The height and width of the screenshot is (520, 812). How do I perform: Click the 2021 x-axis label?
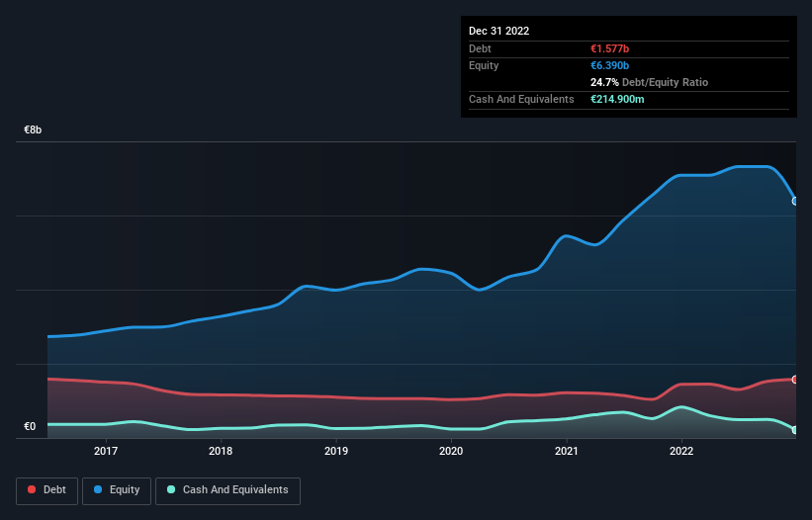(x=567, y=451)
